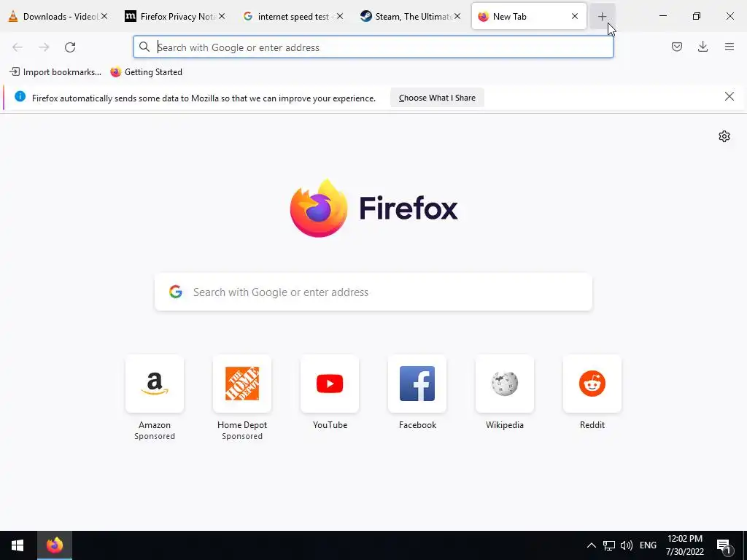The width and height of the screenshot is (747, 560).
Task: Click the Firefox icon in the taskbar
Action: click(x=54, y=545)
